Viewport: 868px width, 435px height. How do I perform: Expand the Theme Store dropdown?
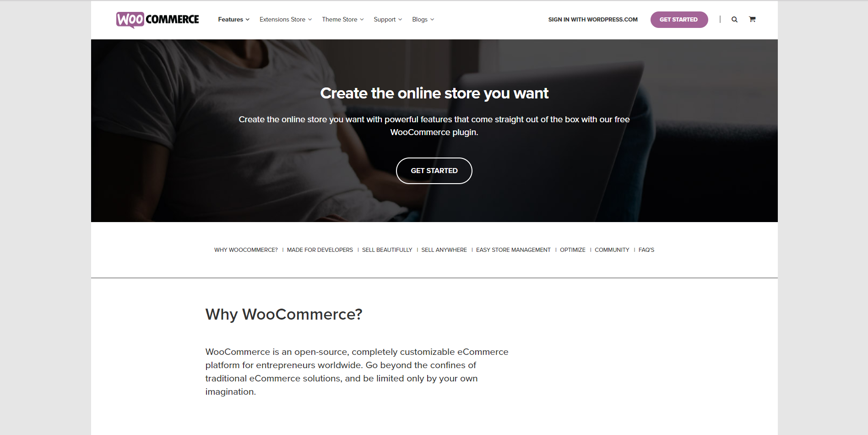tap(343, 19)
